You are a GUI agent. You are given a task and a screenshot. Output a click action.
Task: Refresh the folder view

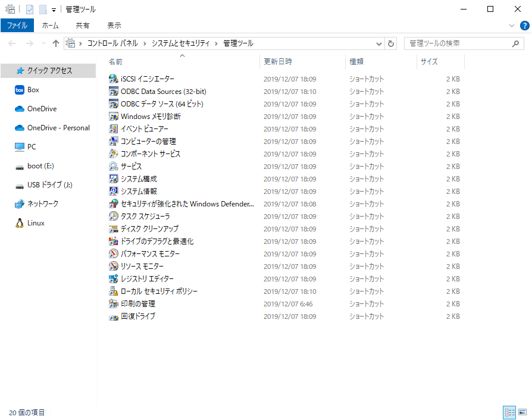[391, 44]
